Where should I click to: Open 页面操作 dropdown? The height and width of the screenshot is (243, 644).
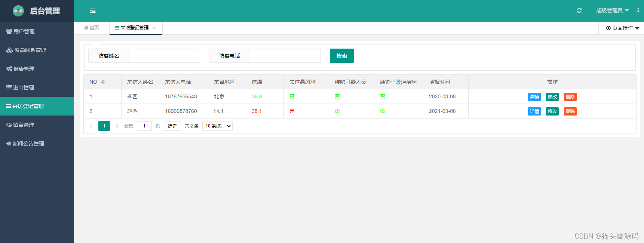pyautogui.click(x=623, y=28)
